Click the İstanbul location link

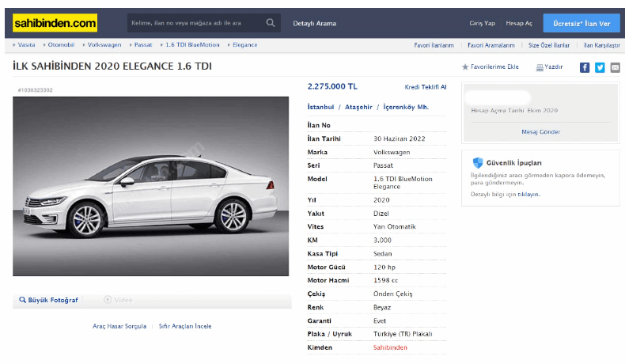coord(320,107)
